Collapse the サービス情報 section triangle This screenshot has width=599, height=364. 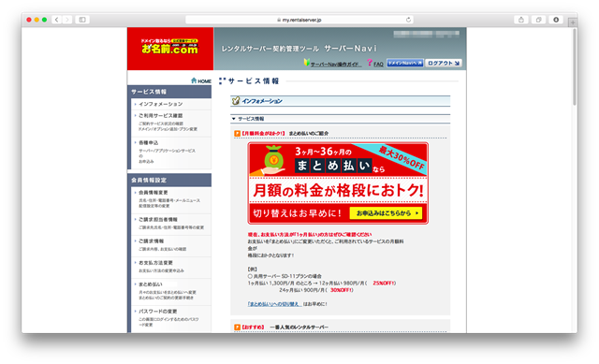pos(233,119)
